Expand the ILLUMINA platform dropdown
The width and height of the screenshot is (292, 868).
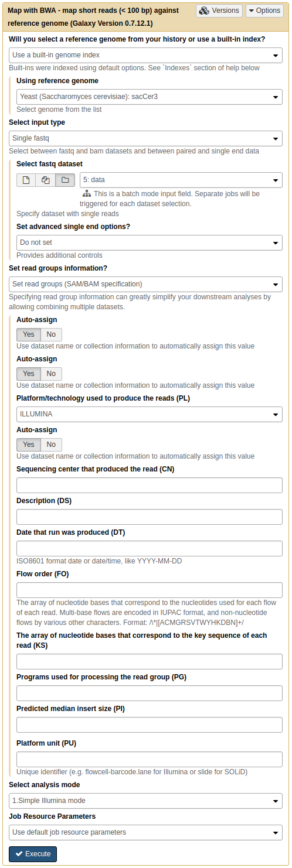click(x=150, y=414)
